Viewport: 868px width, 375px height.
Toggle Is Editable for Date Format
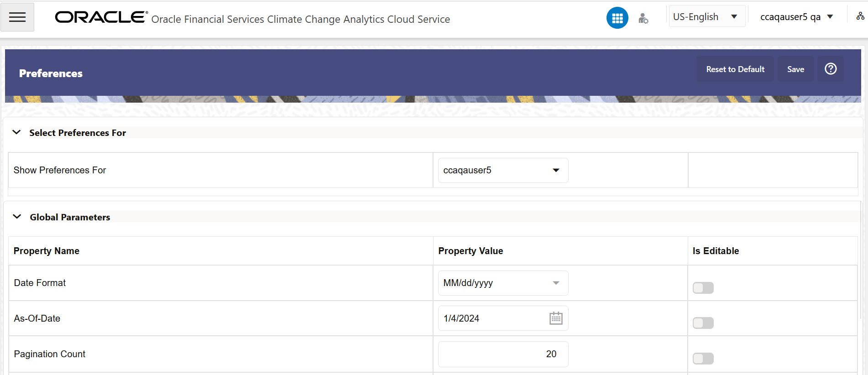click(703, 288)
